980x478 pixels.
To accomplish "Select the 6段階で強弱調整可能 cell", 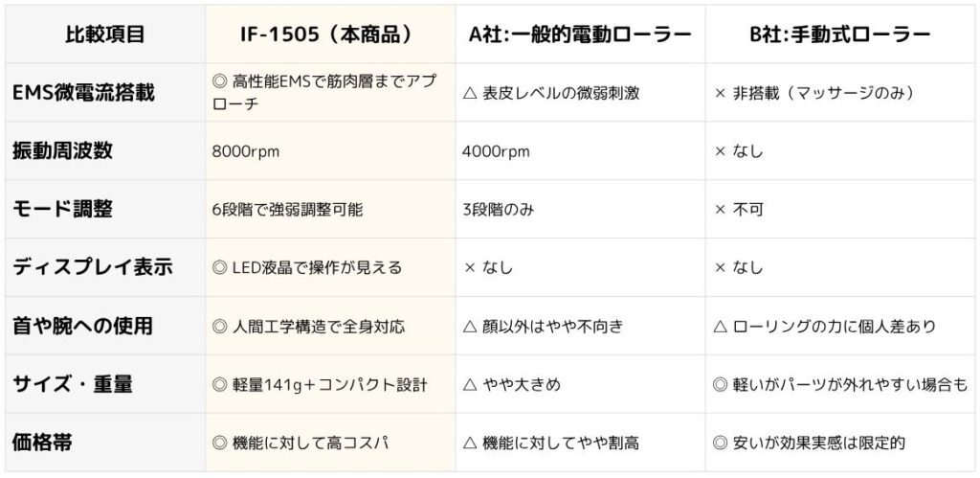I will pos(330,209).
